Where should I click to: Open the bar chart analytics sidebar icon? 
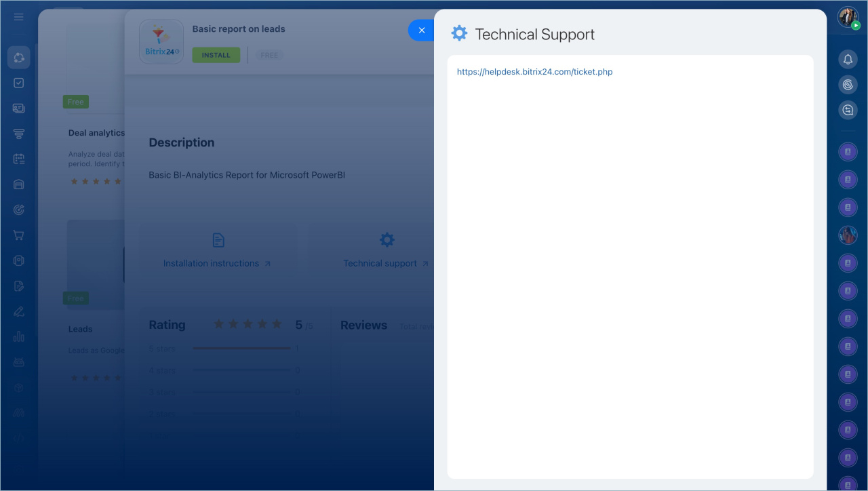(x=18, y=336)
